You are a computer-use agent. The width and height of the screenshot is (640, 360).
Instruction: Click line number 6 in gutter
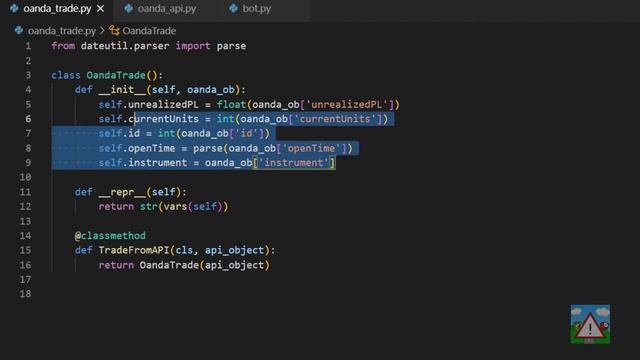point(28,119)
